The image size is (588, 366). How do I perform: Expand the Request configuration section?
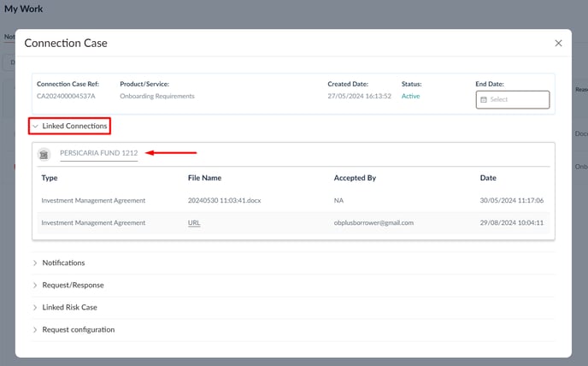click(73, 329)
